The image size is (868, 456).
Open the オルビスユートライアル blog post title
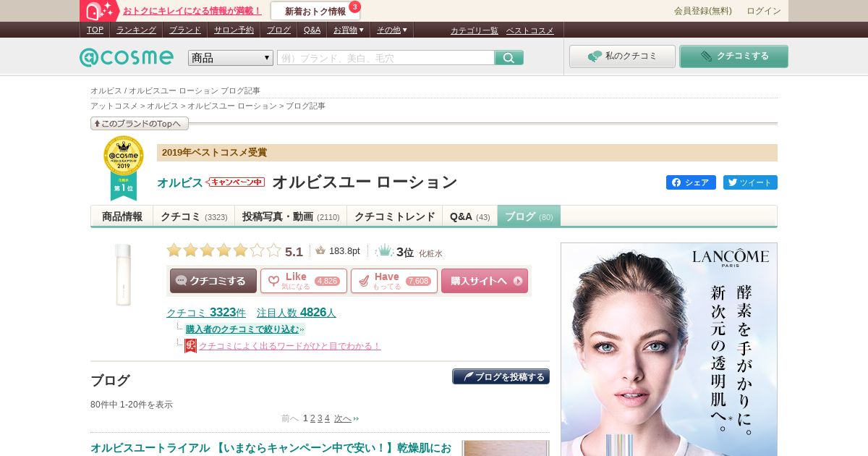coord(271,448)
